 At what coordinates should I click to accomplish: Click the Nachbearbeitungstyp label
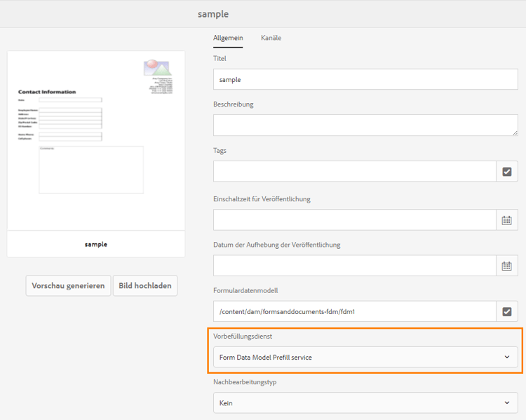[245, 381]
